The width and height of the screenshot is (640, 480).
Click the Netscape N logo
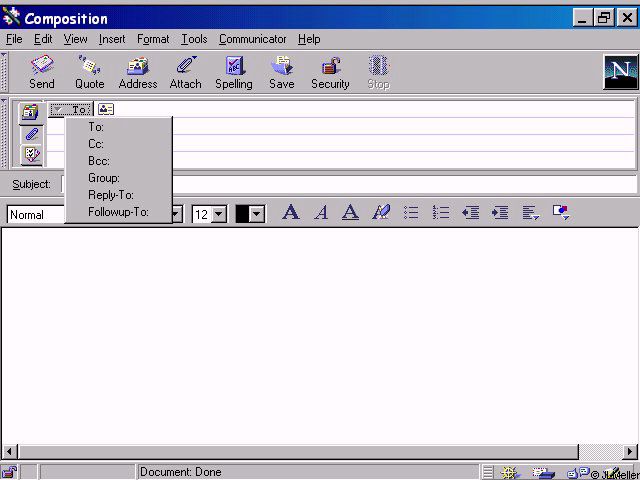[620, 72]
